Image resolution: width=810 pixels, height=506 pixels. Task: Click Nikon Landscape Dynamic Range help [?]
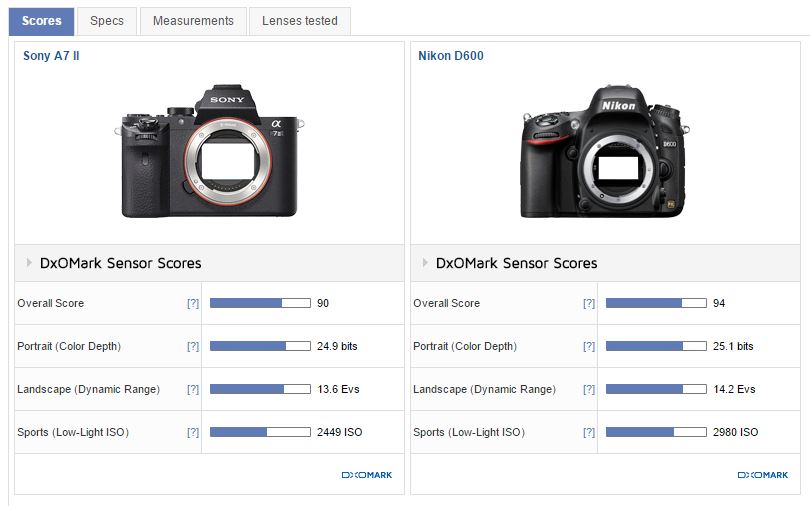pyautogui.click(x=589, y=389)
